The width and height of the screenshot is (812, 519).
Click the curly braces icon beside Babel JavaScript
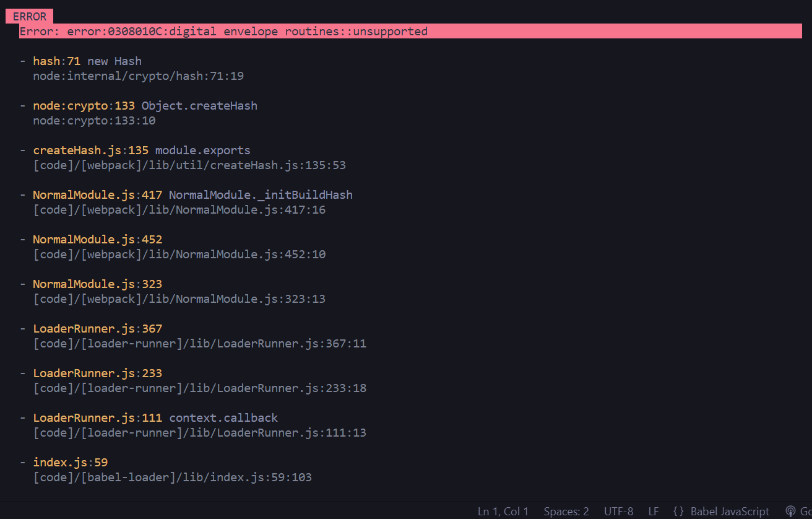(678, 511)
